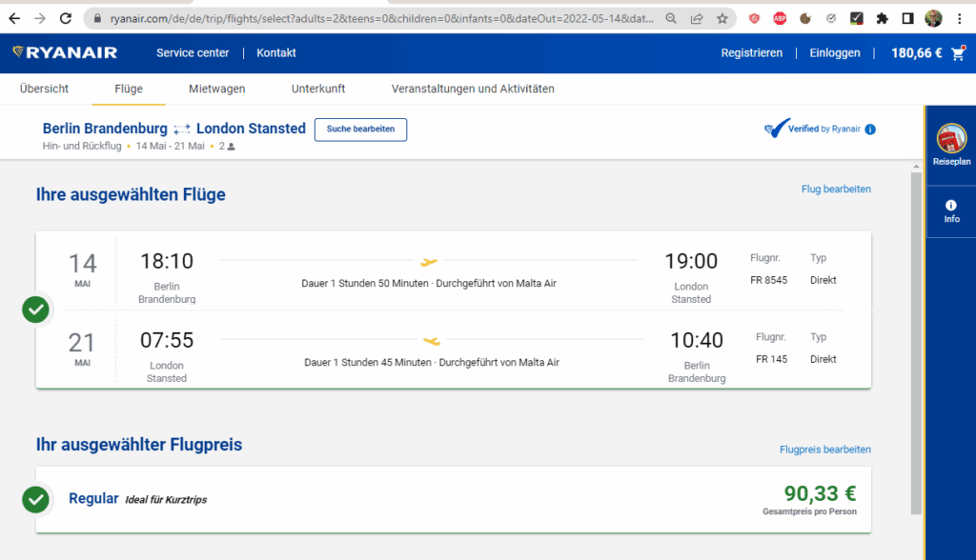Click the Suche bearbeiten button

[360, 130]
